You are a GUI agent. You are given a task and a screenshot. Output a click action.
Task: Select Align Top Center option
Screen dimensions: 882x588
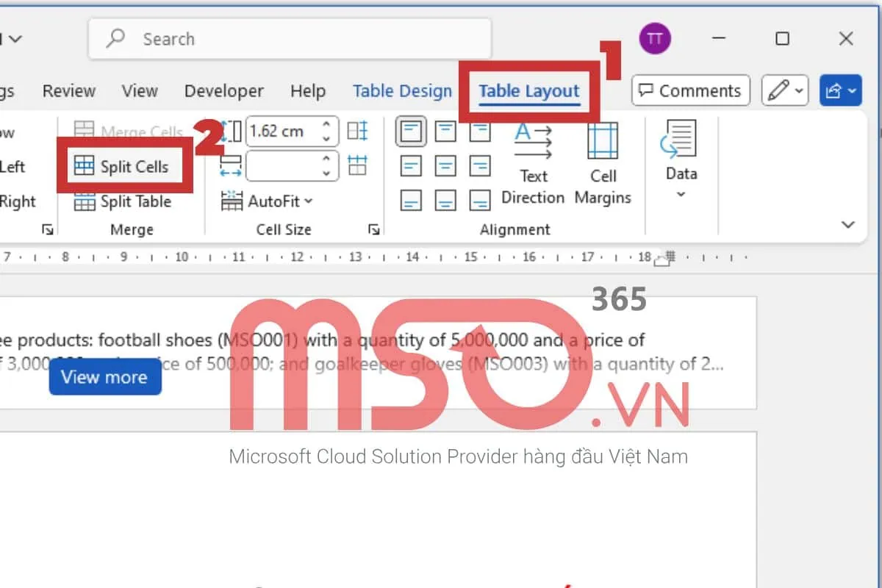click(445, 132)
